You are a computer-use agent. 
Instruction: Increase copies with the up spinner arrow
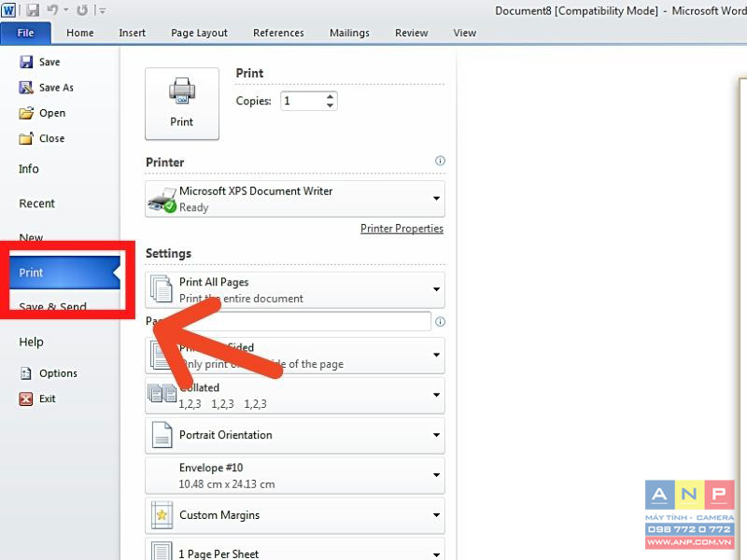pyautogui.click(x=331, y=97)
